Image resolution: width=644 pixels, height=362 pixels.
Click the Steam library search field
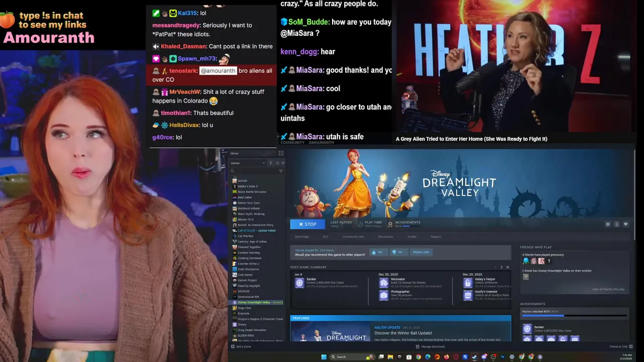click(254, 171)
